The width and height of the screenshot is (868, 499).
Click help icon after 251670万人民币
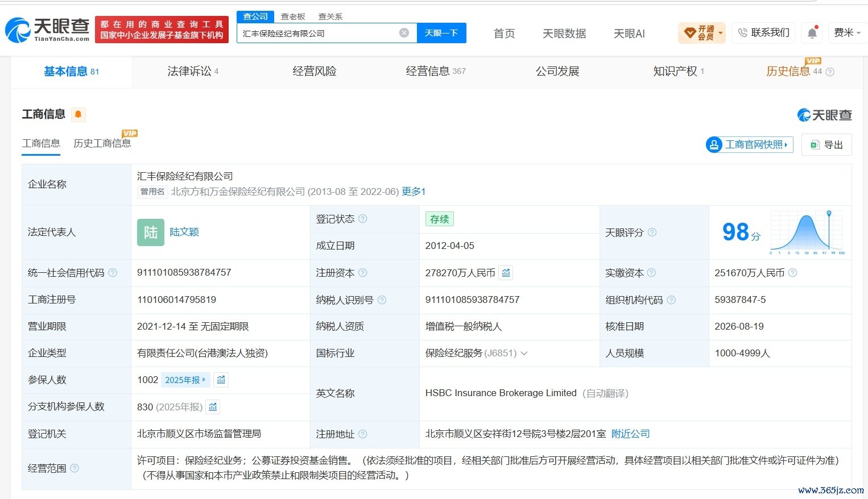coord(793,273)
